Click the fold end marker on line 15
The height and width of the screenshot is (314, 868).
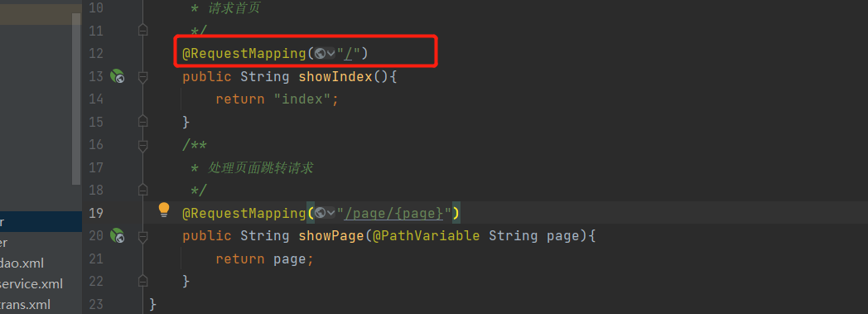tap(142, 122)
